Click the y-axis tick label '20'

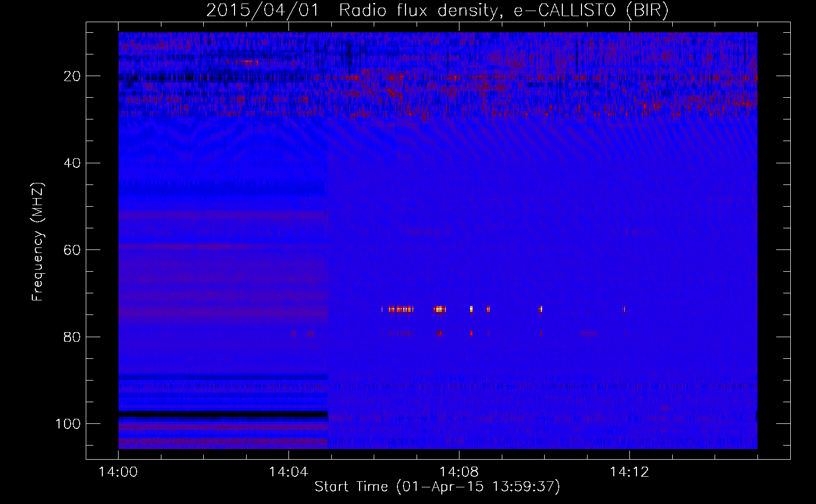click(72, 76)
